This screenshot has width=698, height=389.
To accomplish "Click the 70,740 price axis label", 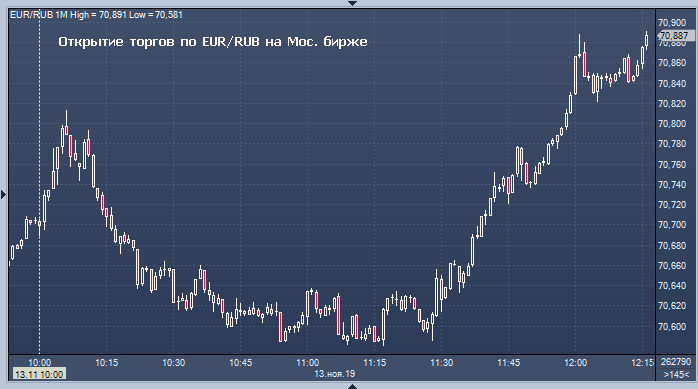I will pyautogui.click(x=672, y=185).
